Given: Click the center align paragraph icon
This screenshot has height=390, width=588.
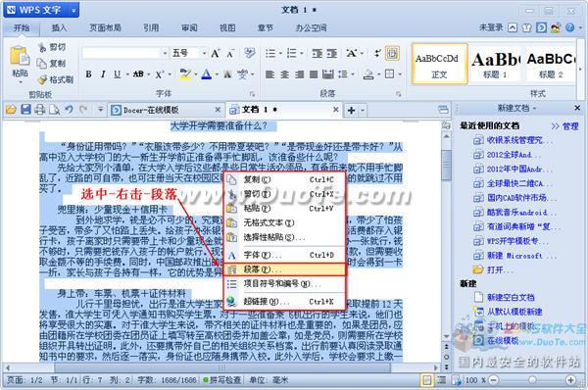Looking at the screenshot, I should [x=284, y=74].
